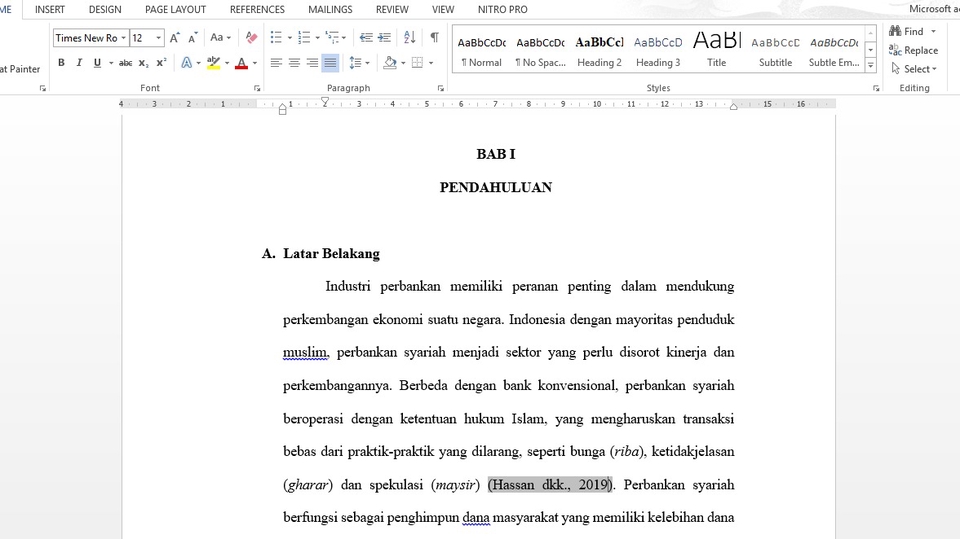The width and height of the screenshot is (960, 539).
Task: Apply red Font Color button
Action: pyautogui.click(x=241, y=63)
